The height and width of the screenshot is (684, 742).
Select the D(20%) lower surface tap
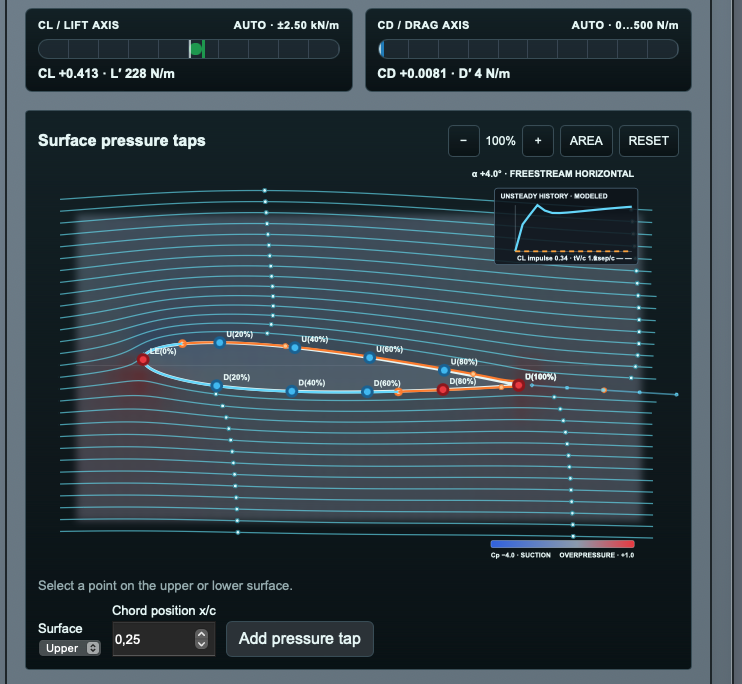pyautogui.click(x=216, y=386)
